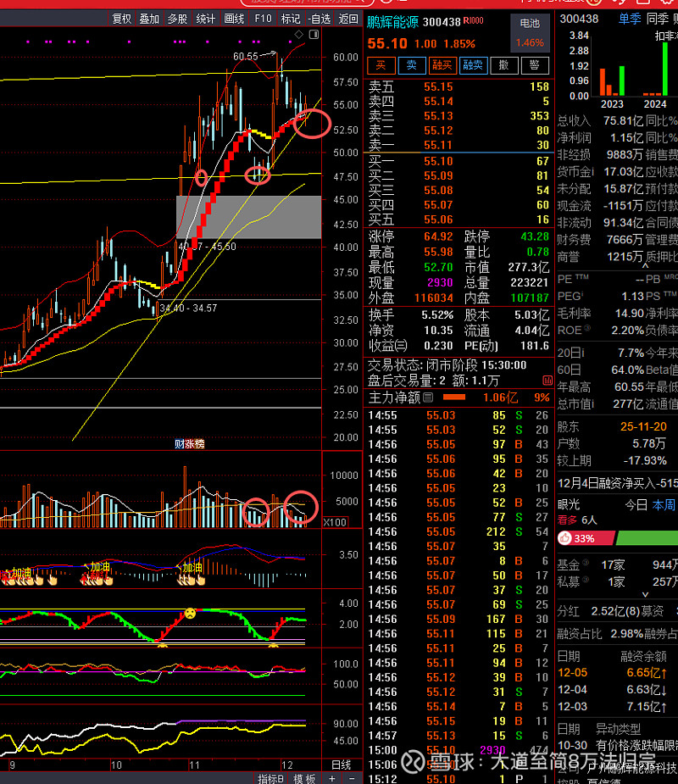Click the 融卖 margin sell button
Screen dimensions: 678x784
pyautogui.click(x=473, y=65)
